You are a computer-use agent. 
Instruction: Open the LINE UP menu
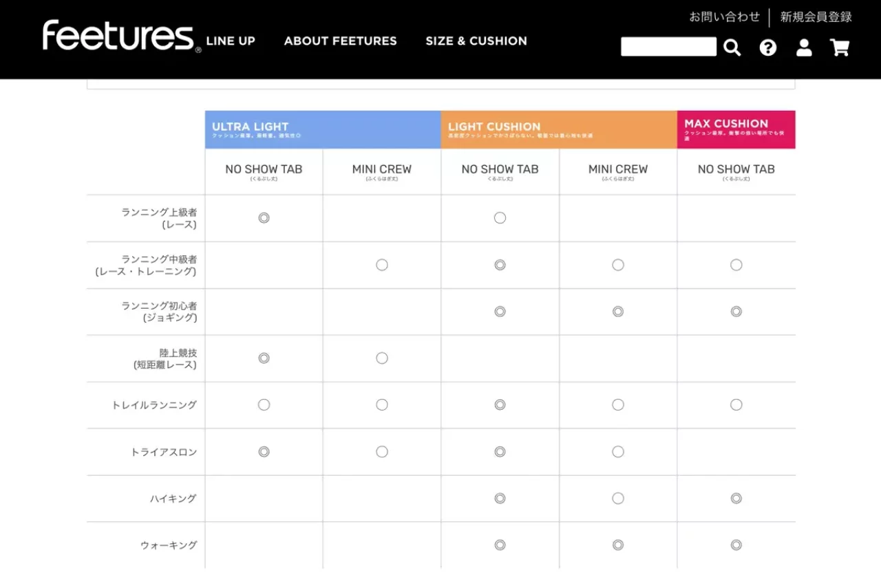(x=231, y=41)
